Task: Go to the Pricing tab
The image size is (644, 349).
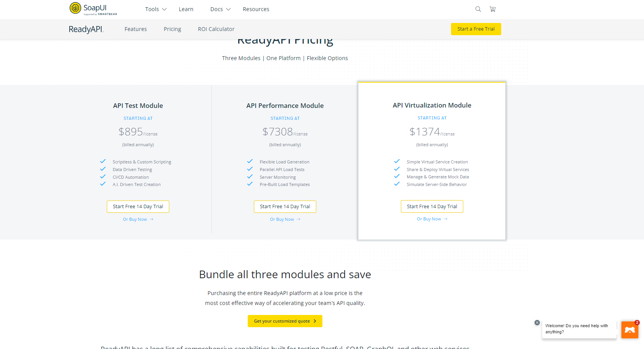Action: pyautogui.click(x=172, y=29)
